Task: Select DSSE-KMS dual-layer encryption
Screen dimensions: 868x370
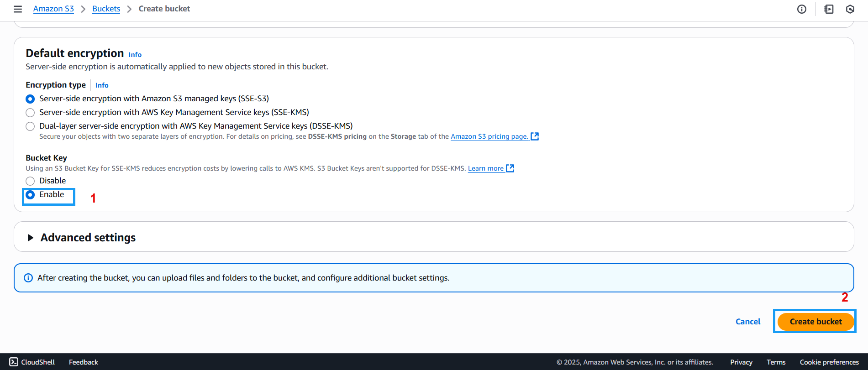Action: pyautogui.click(x=30, y=126)
